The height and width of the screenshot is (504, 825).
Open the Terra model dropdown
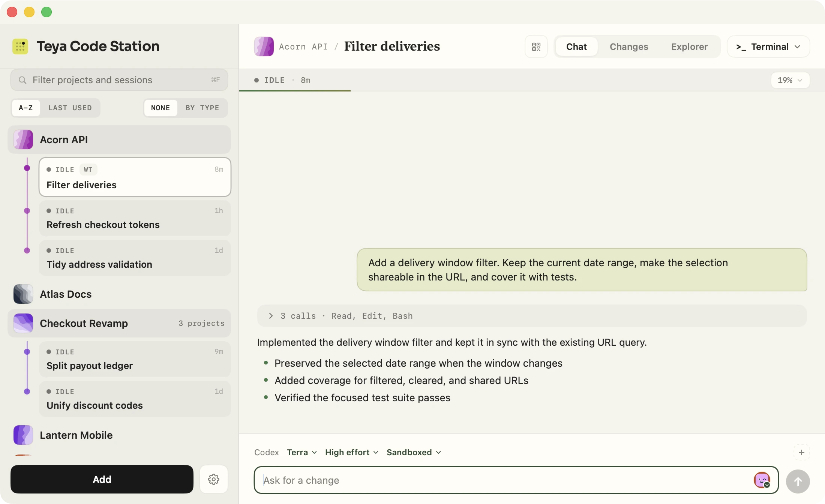[302, 452]
